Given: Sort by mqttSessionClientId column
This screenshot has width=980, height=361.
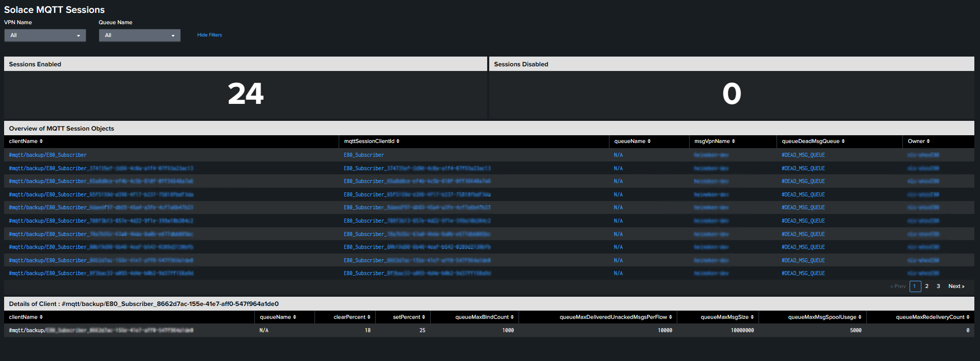Looking at the screenshot, I should pos(372,141).
